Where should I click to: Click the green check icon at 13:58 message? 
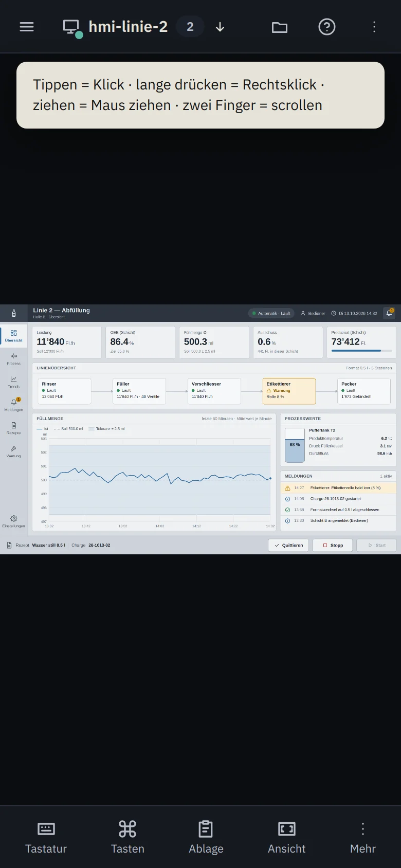[287, 510]
